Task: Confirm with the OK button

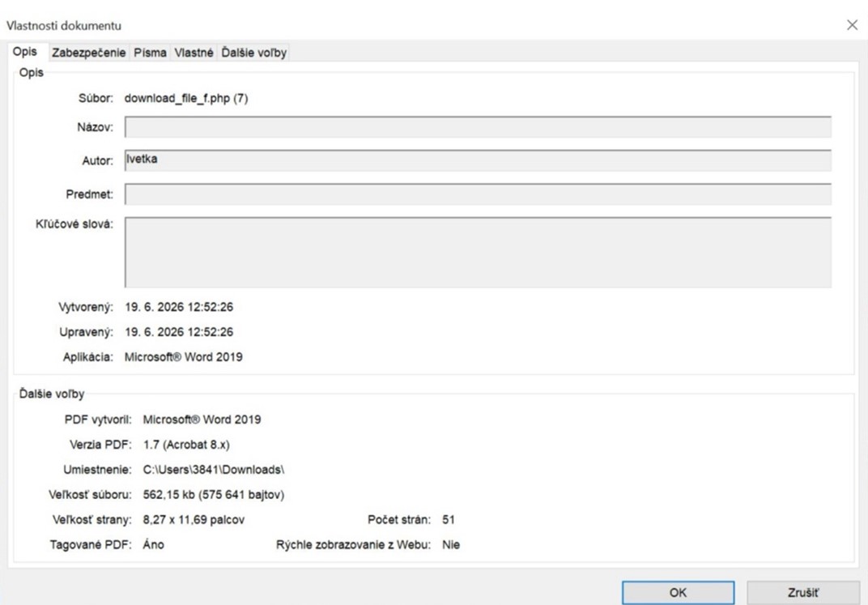Action: point(679,592)
